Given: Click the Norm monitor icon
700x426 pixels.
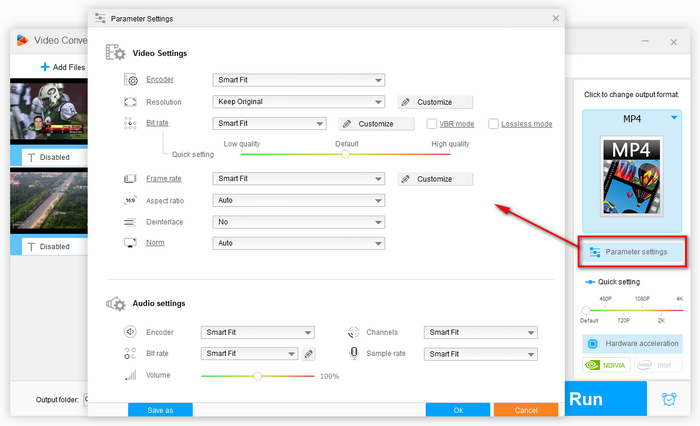Looking at the screenshot, I should 130,243.
